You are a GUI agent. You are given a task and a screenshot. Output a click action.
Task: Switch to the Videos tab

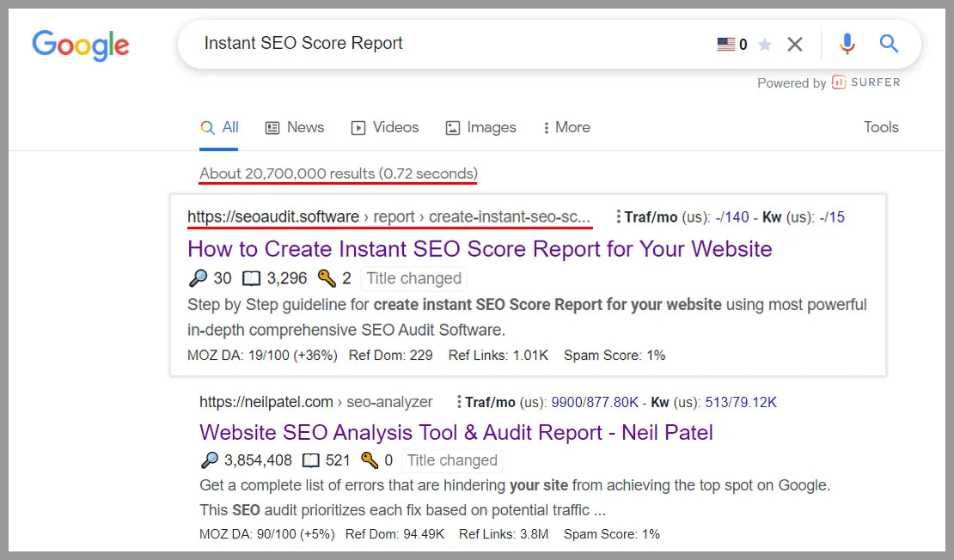(384, 127)
